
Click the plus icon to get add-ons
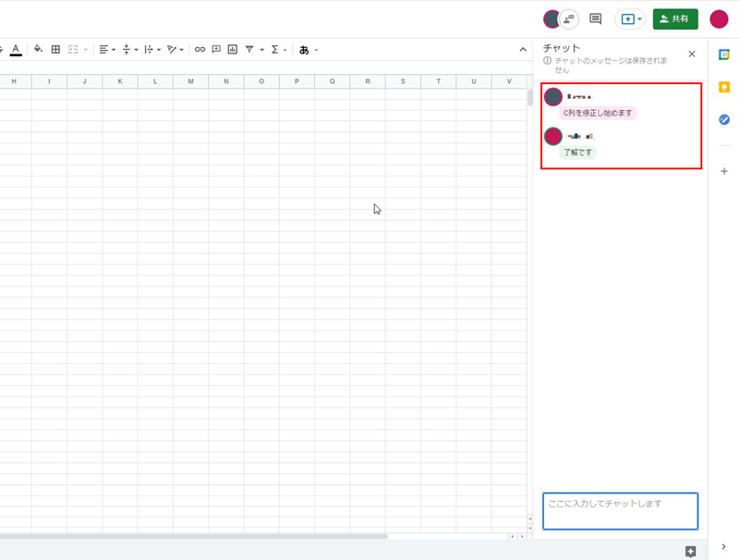(724, 171)
